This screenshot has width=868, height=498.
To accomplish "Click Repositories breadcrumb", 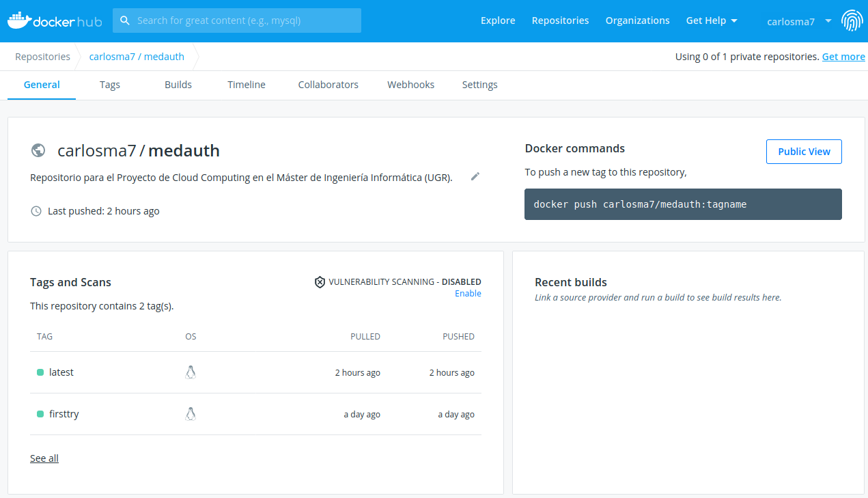I will (43, 57).
